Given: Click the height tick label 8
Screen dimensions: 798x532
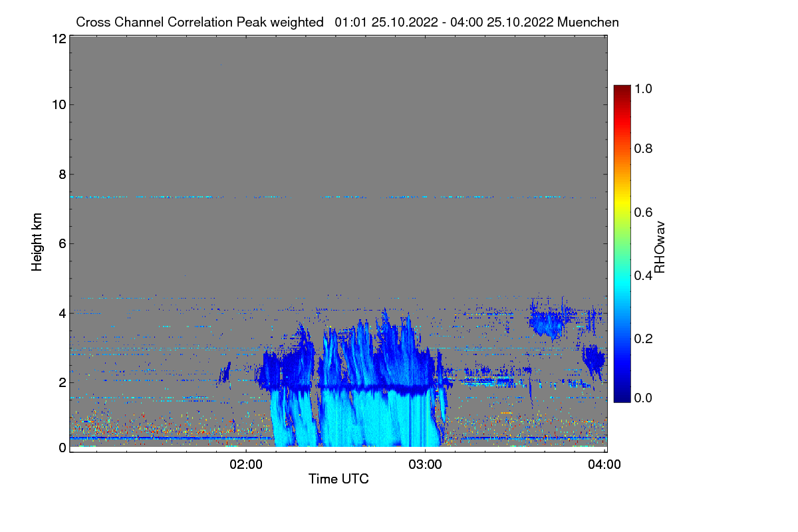Looking at the screenshot, I should pyautogui.click(x=62, y=174).
